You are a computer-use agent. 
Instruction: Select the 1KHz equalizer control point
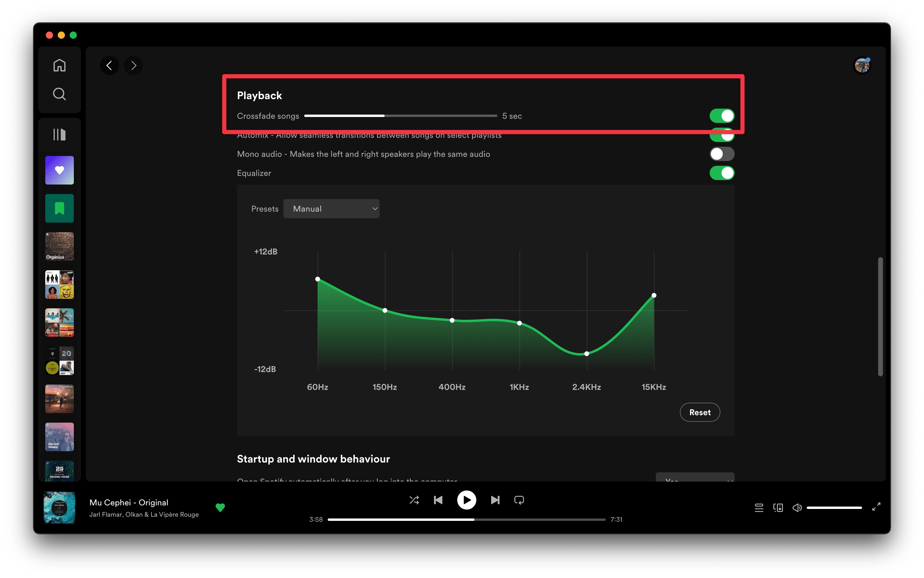click(x=519, y=324)
